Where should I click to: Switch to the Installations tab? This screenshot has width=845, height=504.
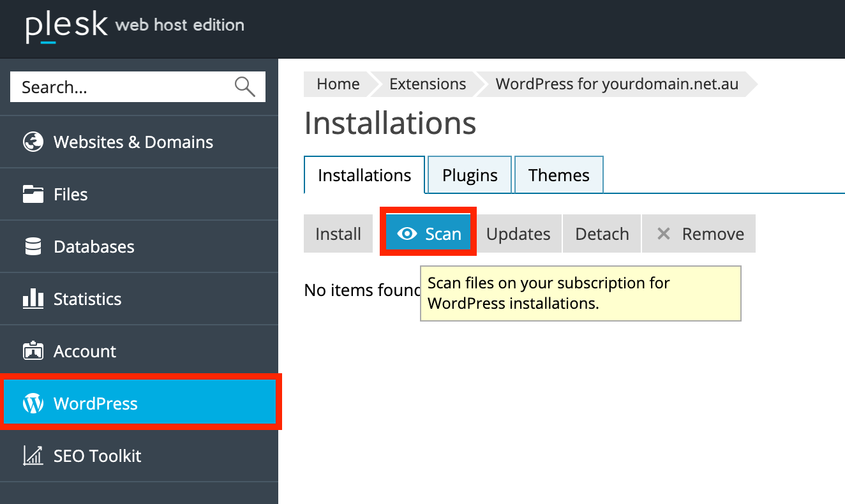click(x=364, y=175)
